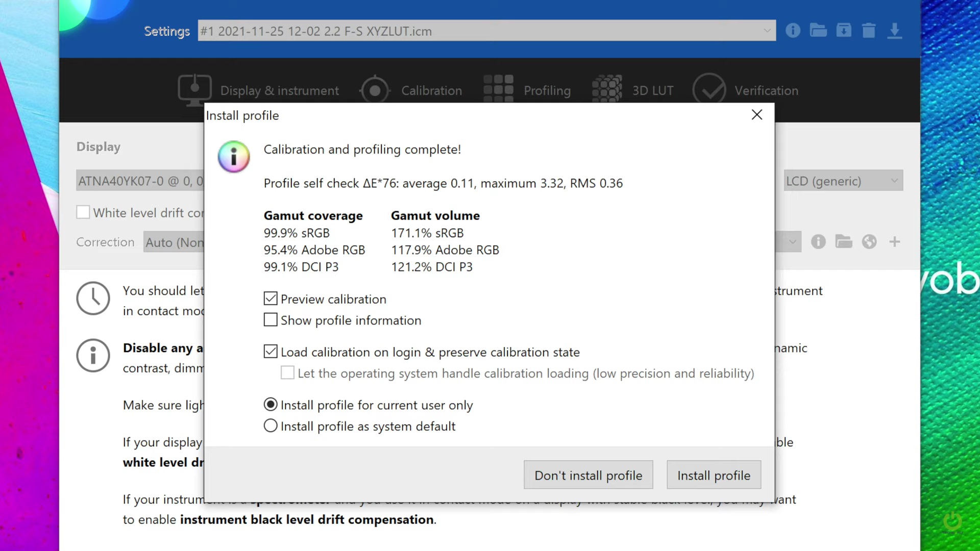Click the settings info icon in header
Image resolution: width=980 pixels, height=551 pixels.
click(x=793, y=31)
